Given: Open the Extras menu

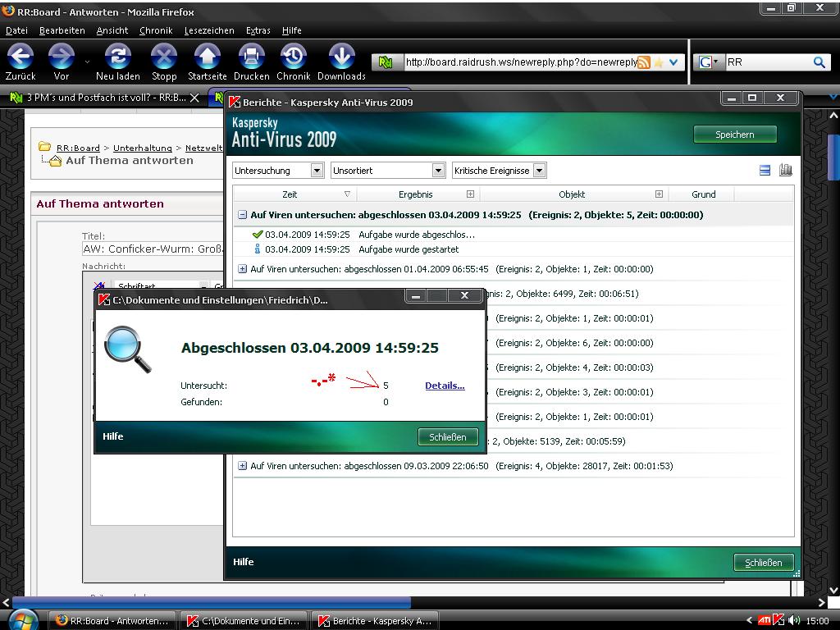Looking at the screenshot, I should tap(258, 30).
